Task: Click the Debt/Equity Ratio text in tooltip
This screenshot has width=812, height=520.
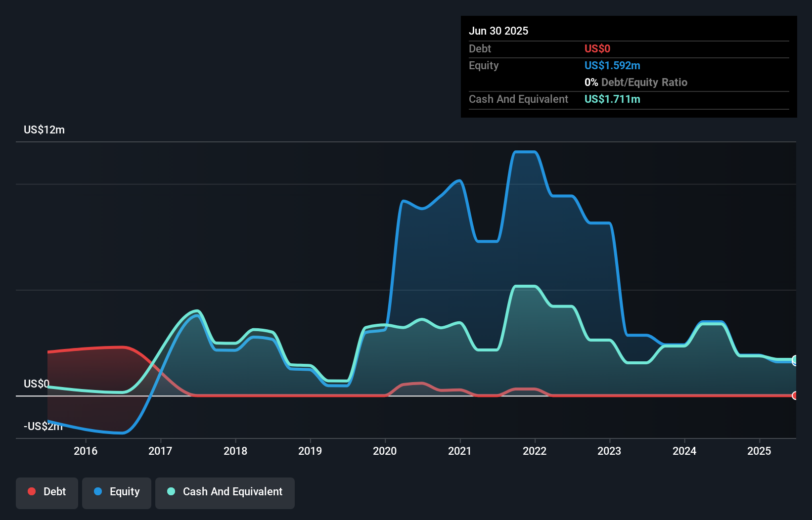Action: click(644, 82)
